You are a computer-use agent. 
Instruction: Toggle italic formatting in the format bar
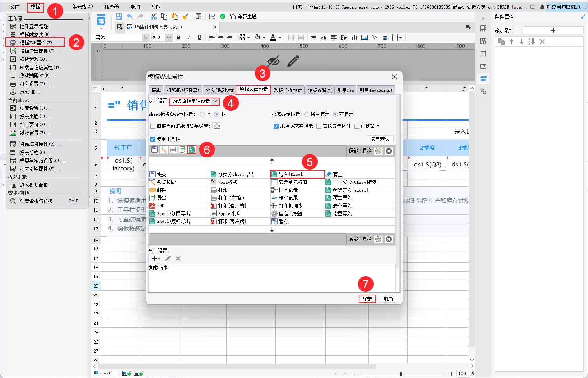click(x=189, y=38)
